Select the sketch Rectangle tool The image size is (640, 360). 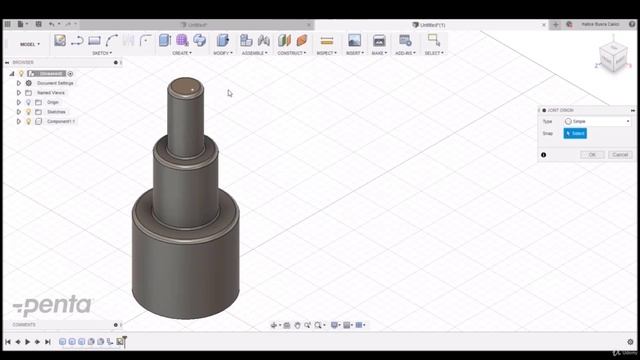(x=94, y=40)
